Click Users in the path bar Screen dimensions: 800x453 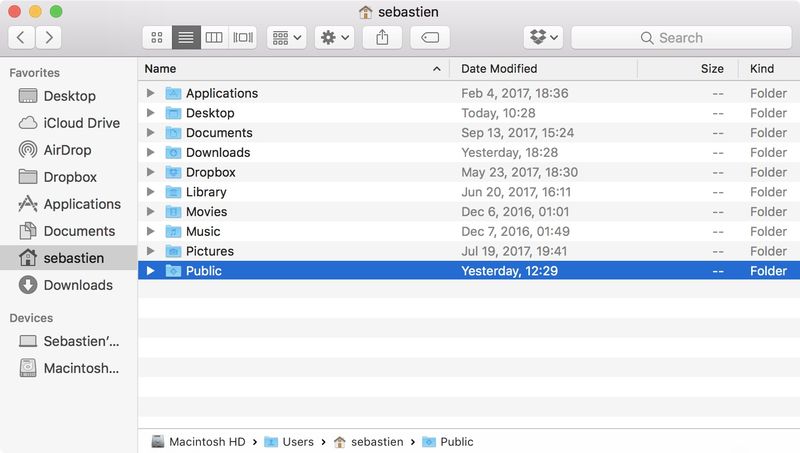[289, 442]
